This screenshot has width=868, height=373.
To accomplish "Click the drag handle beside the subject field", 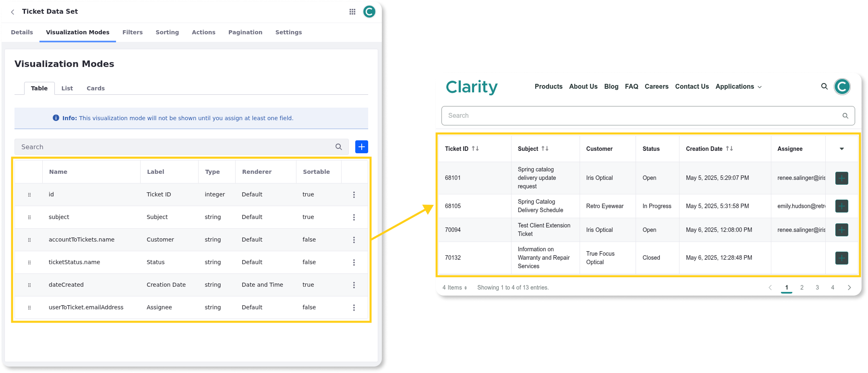I will [x=29, y=217].
